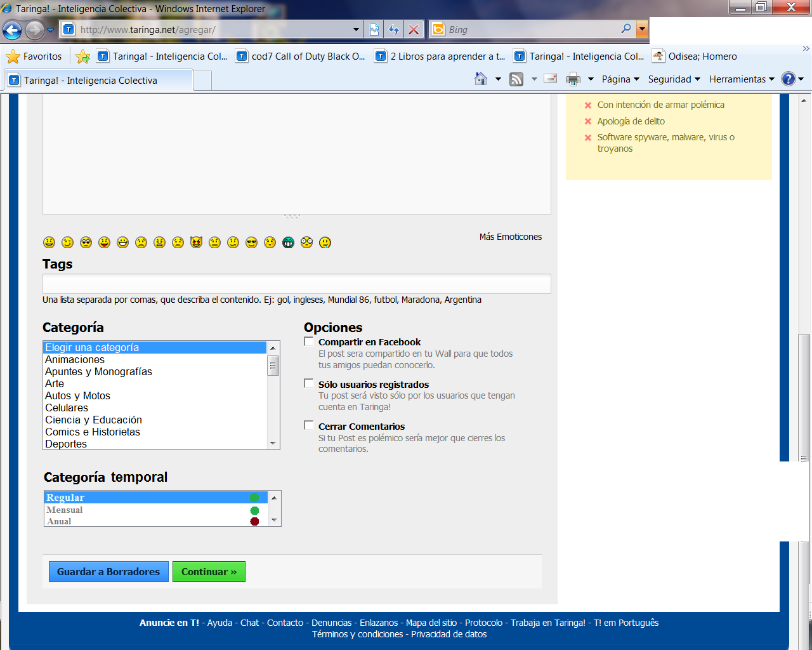This screenshot has height=650, width=812.
Task: Expand the Home button dropdown arrow
Action: tap(498, 79)
